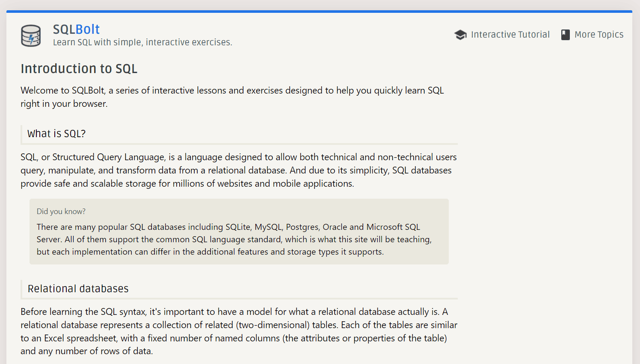
Task: Click the paragraph about Excel spreadsheet tables
Action: [239, 332]
